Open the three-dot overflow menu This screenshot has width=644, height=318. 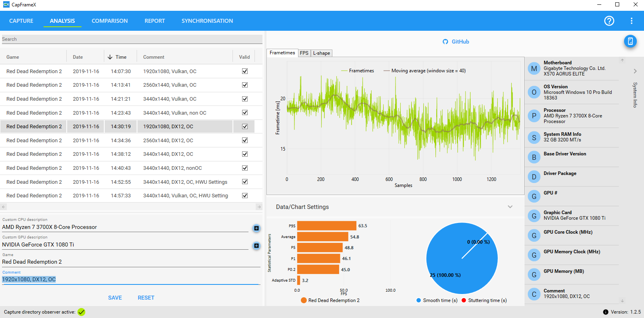[631, 21]
